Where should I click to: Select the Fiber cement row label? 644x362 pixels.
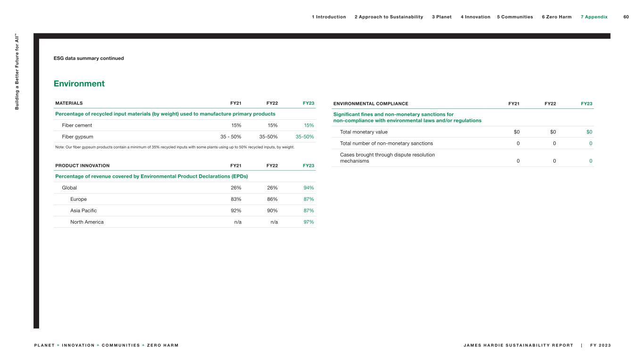pyautogui.click(x=77, y=125)
